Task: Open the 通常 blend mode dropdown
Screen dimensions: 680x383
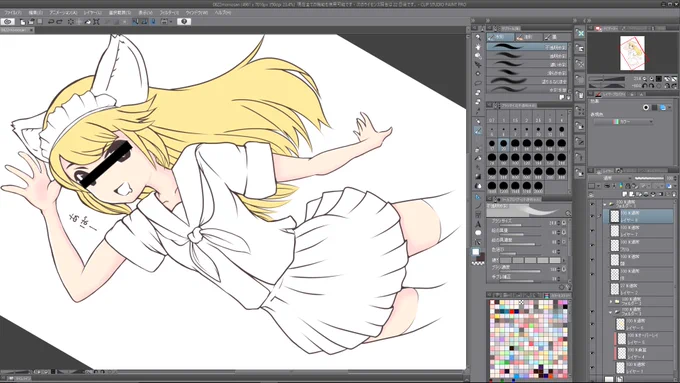Action: click(611, 178)
